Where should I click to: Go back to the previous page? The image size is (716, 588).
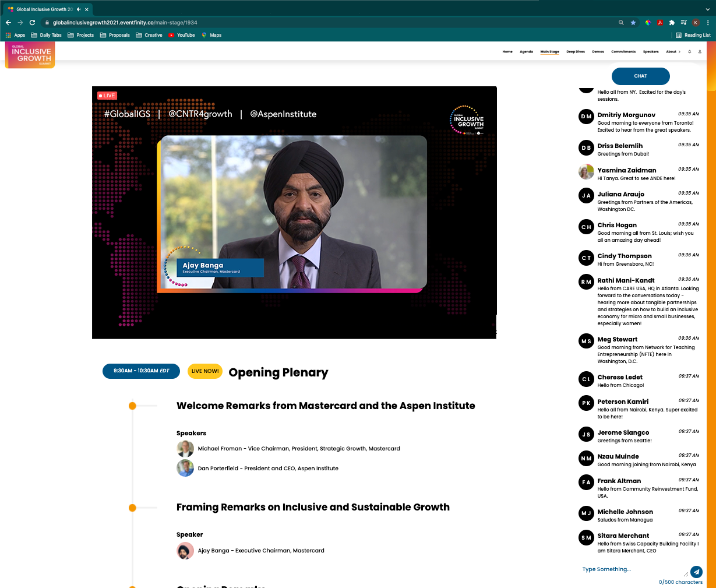click(8, 23)
